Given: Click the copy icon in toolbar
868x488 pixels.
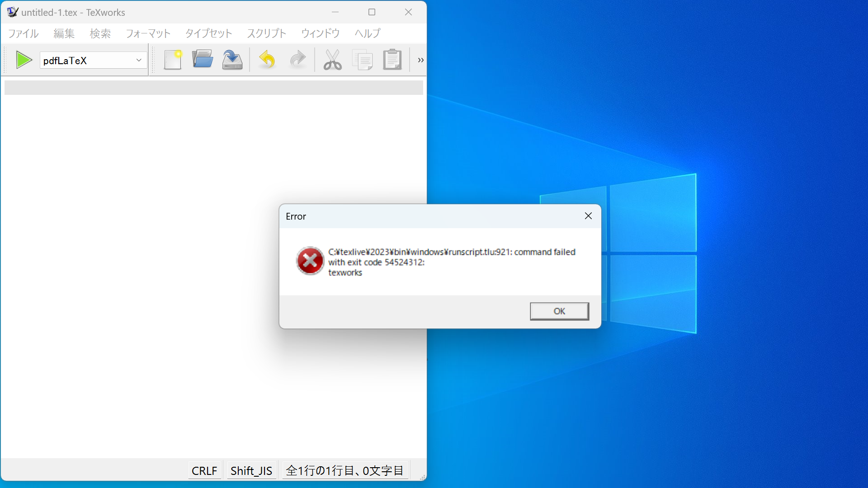Looking at the screenshot, I should coord(363,60).
